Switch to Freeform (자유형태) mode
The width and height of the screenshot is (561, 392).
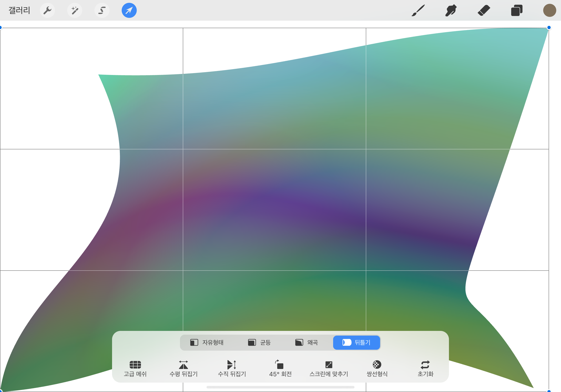[207, 342]
